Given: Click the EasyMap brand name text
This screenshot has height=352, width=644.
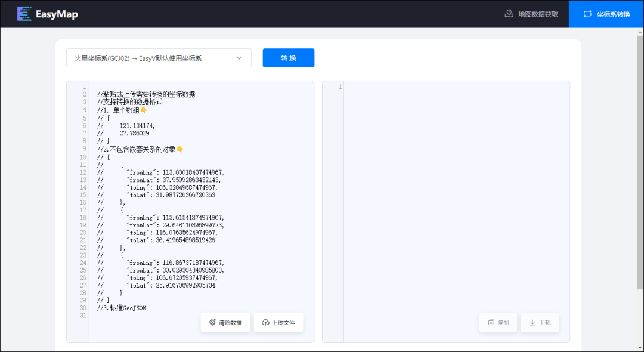Looking at the screenshot, I should coord(57,14).
